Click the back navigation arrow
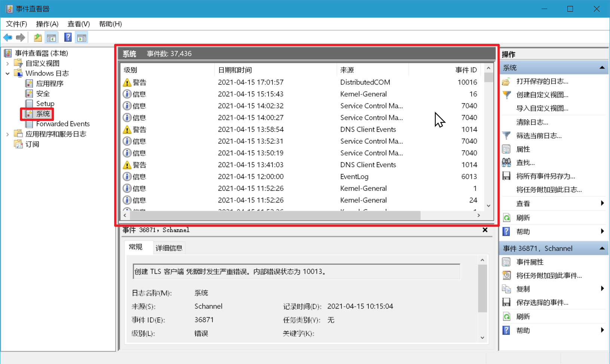The width and height of the screenshot is (610, 364). 7,37
